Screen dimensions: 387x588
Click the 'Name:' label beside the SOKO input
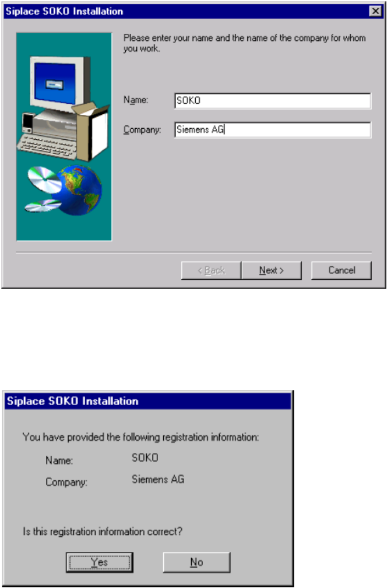tap(136, 100)
